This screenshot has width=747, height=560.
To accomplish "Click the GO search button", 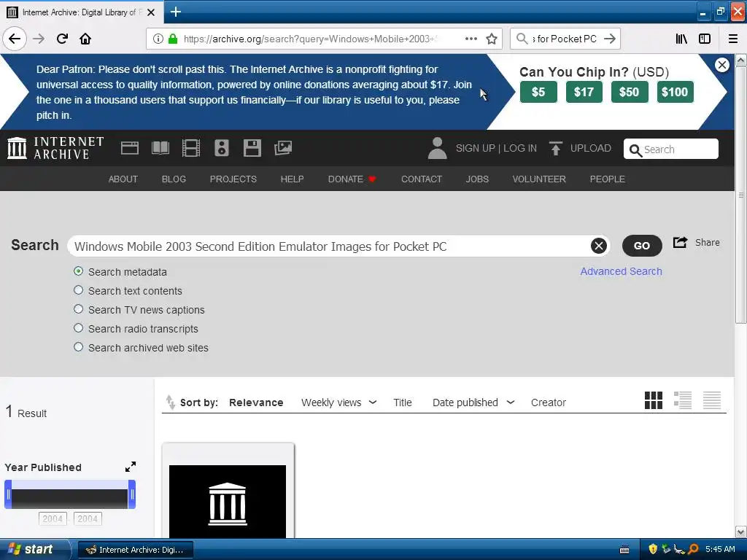I will click(642, 246).
